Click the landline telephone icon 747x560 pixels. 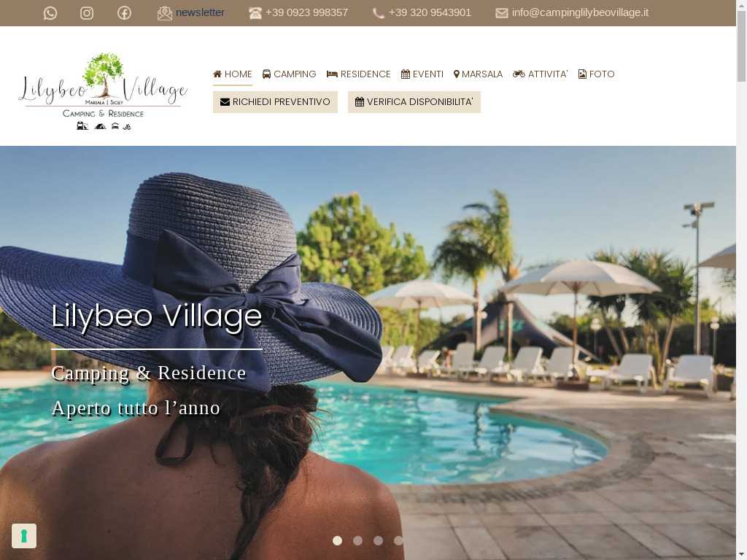tap(255, 13)
